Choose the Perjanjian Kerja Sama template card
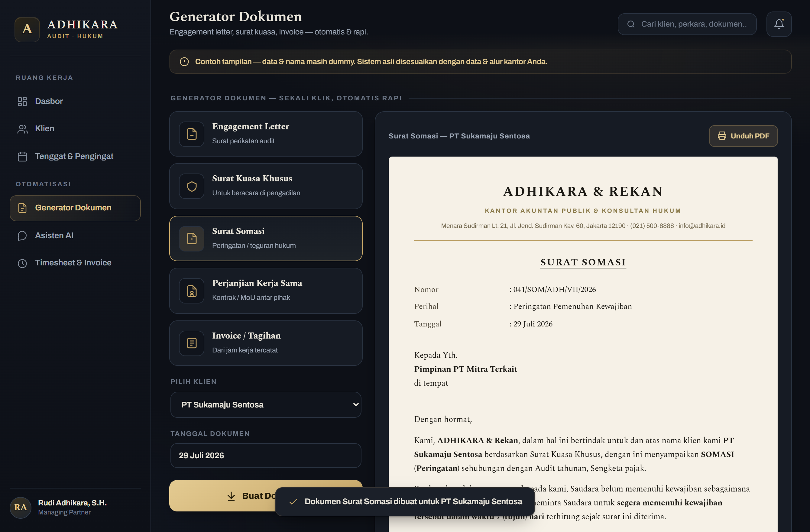 [265, 291]
